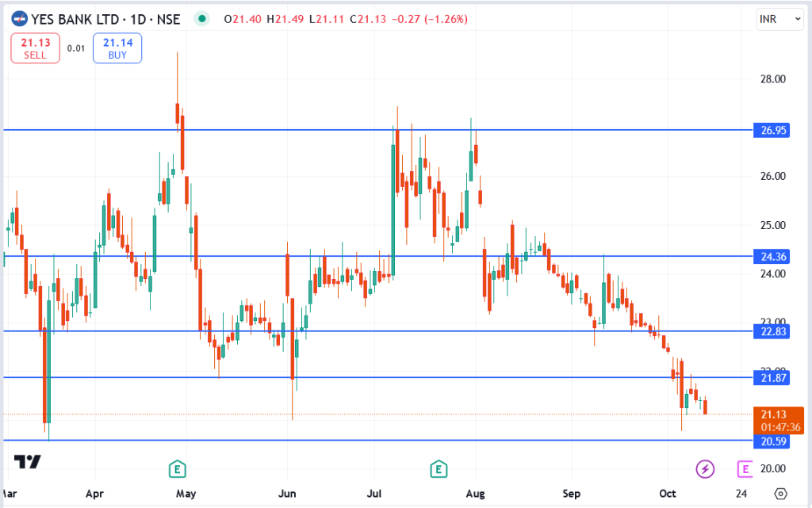812x508 pixels.
Task: Open the upcoming pink E earnings marker
Action: click(x=745, y=469)
